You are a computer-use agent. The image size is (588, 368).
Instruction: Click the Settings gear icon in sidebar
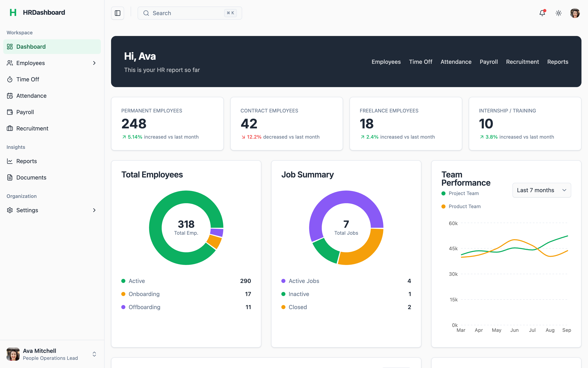[10, 210]
